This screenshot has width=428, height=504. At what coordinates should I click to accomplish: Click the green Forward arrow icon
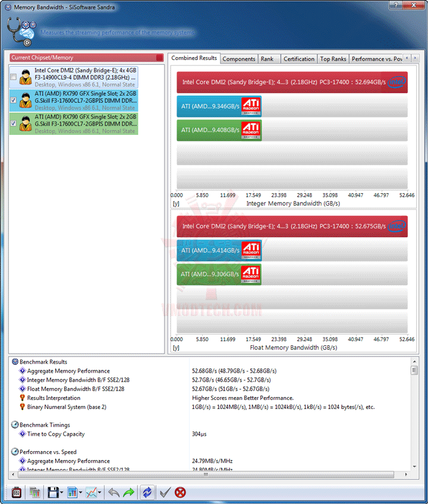(x=129, y=492)
